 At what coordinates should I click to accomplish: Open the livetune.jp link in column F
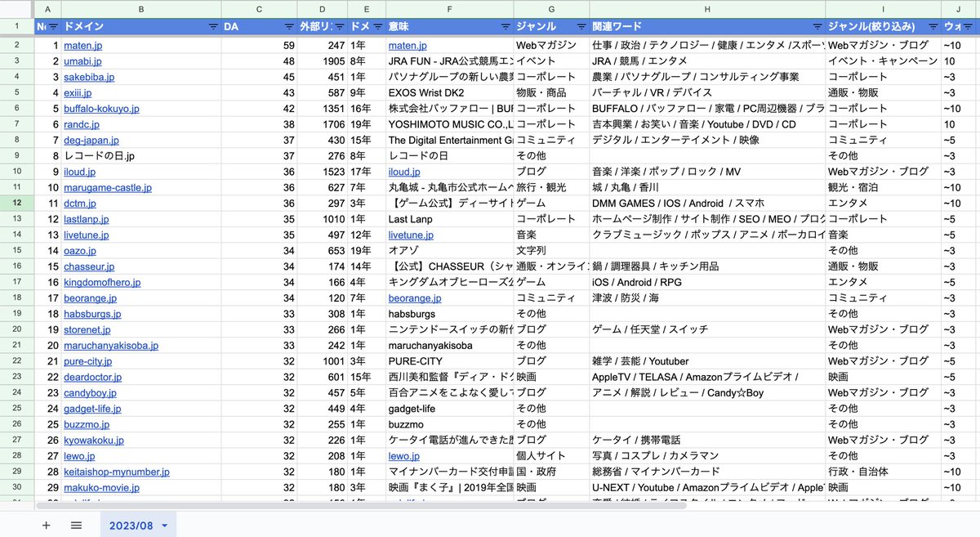tap(411, 235)
